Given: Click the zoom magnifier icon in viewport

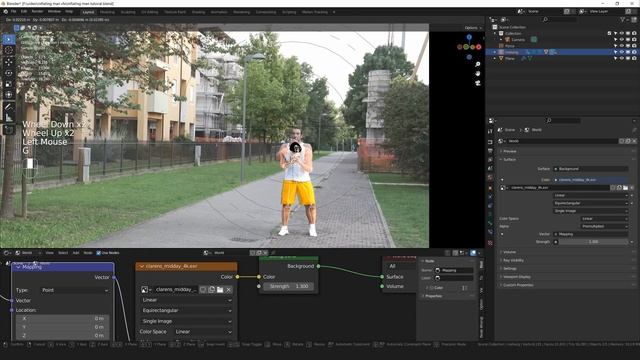Looking at the screenshot, I should pos(478,64).
